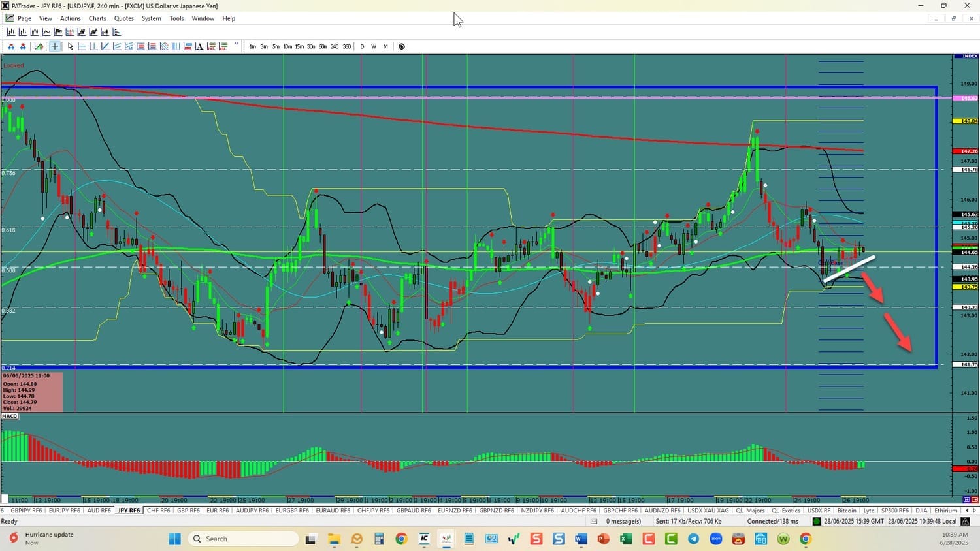Click the MACD indicator label
This screenshot has height=551, width=980.
pyautogui.click(x=10, y=416)
